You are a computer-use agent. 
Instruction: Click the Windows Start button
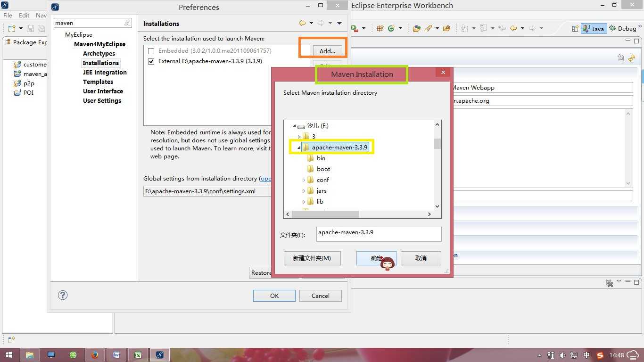pyautogui.click(x=9, y=355)
